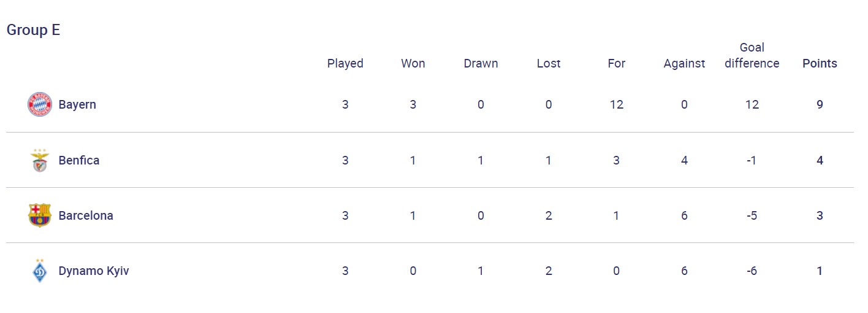Click Bayern's goals-for value 12
This screenshot has height=313, width=868.
tap(616, 104)
